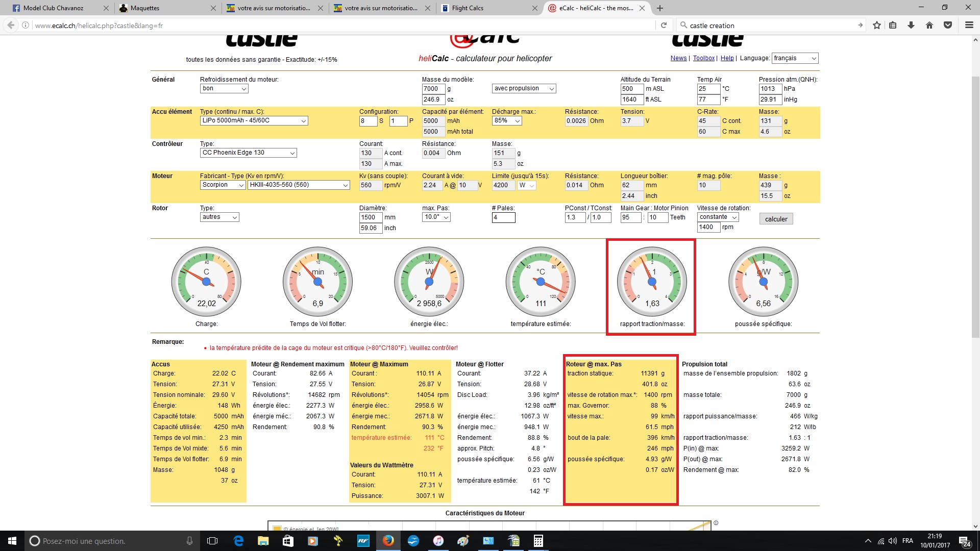This screenshot has height=551, width=980.
Task: Open iTunes from the taskbar
Action: 438,541
